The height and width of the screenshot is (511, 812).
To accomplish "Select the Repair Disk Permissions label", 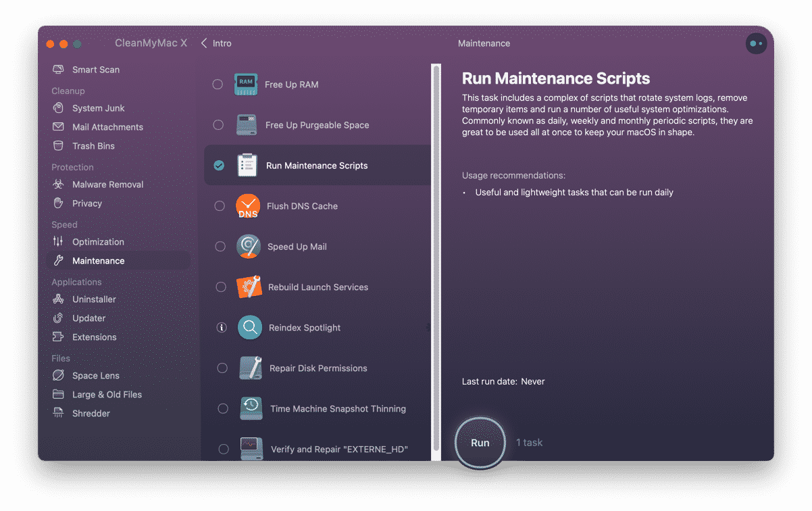I will [318, 368].
